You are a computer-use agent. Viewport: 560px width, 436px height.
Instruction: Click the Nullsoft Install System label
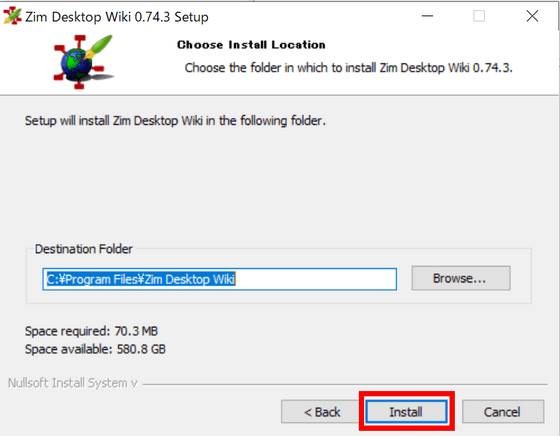pyautogui.click(x=72, y=383)
